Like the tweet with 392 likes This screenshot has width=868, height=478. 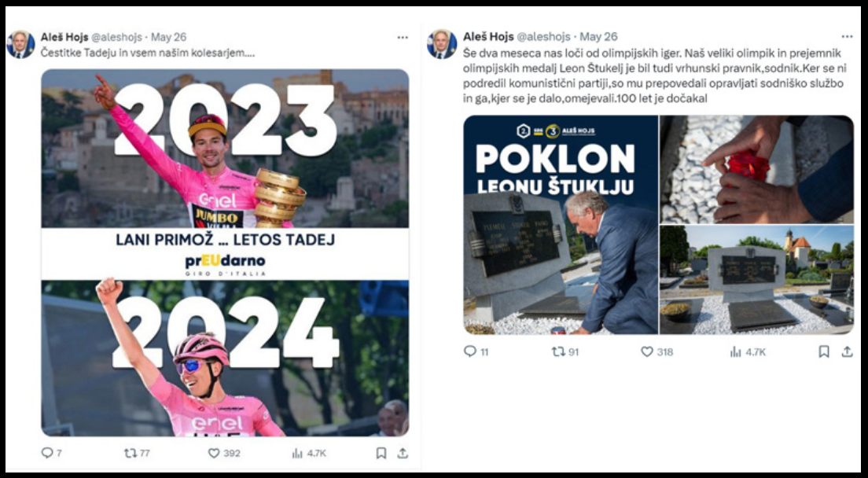(x=214, y=453)
